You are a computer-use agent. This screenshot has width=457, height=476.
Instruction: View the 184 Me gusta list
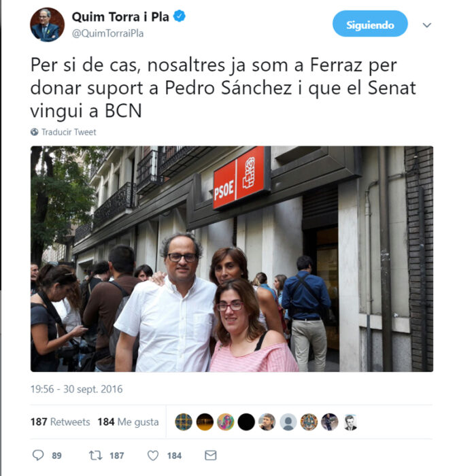pyautogui.click(x=128, y=422)
